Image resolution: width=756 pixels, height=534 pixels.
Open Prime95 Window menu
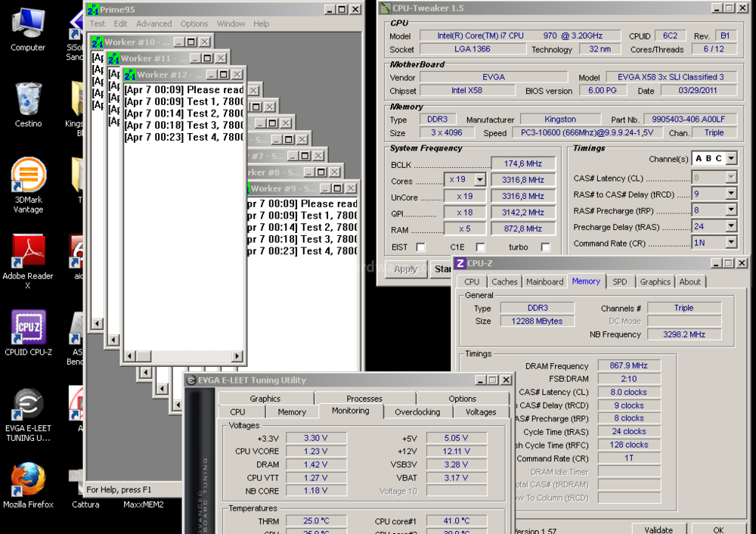[x=231, y=23]
